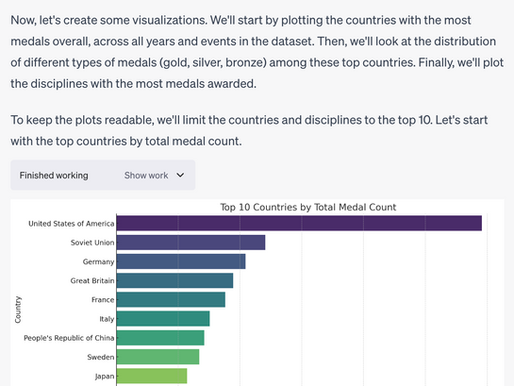This screenshot has height=386, width=514.
Task: Select the Sweden bar
Action: click(158, 357)
